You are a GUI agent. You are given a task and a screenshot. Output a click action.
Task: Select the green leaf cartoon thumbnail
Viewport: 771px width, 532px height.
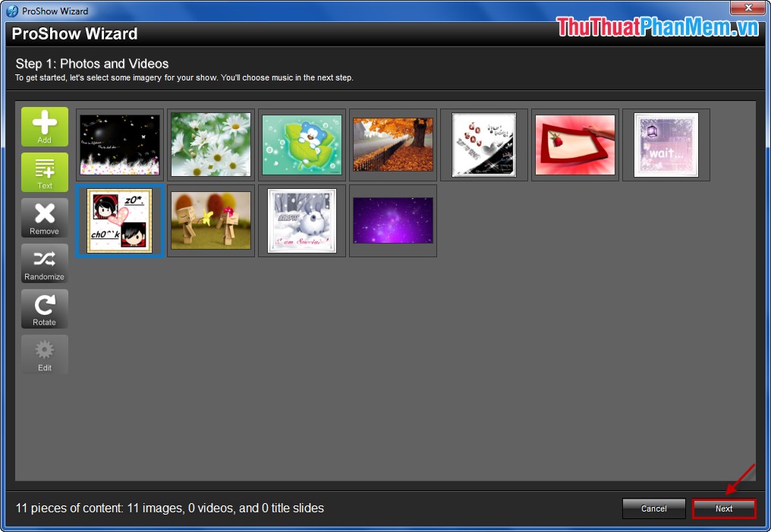(301, 144)
